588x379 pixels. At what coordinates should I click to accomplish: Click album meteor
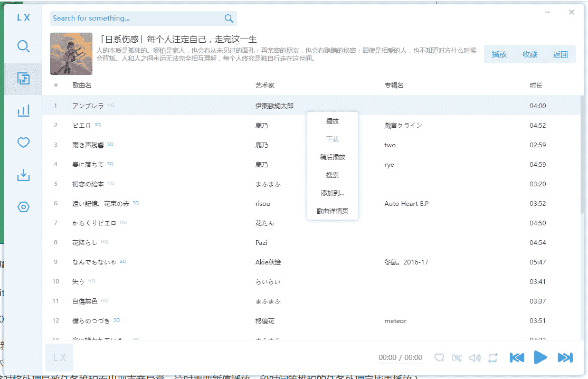(x=395, y=321)
